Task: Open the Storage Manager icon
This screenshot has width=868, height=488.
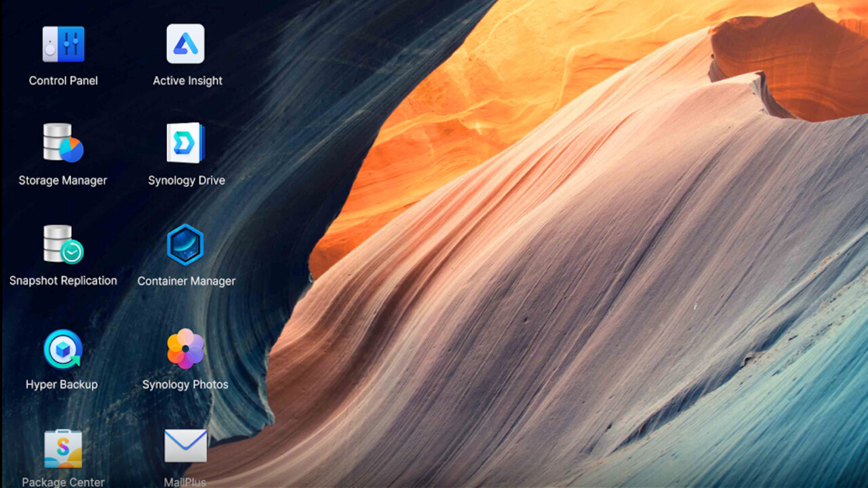Action: point(63,143)
